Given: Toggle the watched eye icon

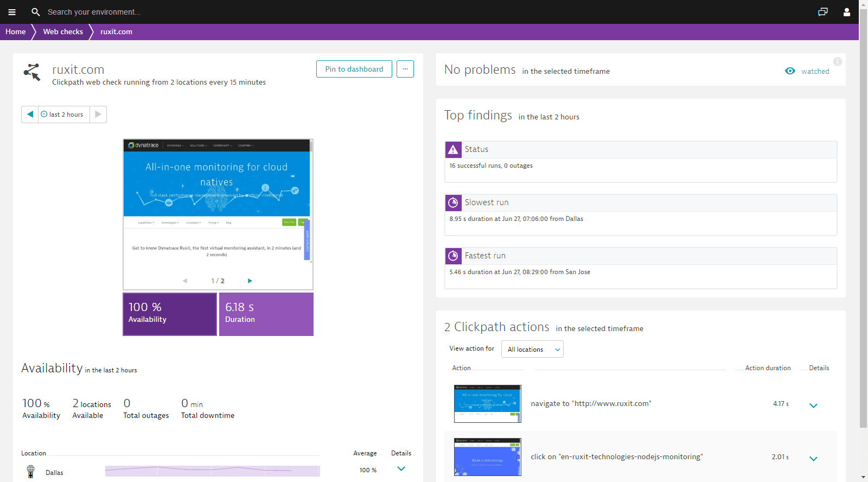Looking at the screenshot, I should [790, 71].
